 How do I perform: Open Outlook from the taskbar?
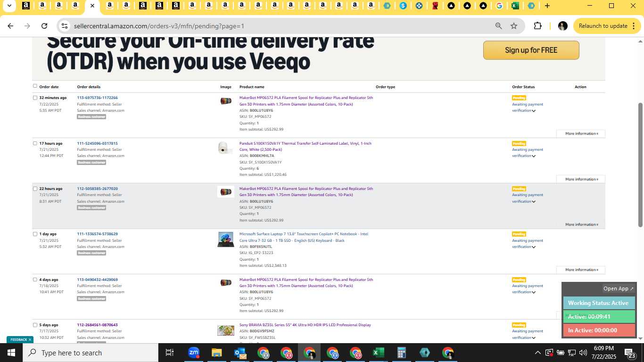[x=240, y=353]
